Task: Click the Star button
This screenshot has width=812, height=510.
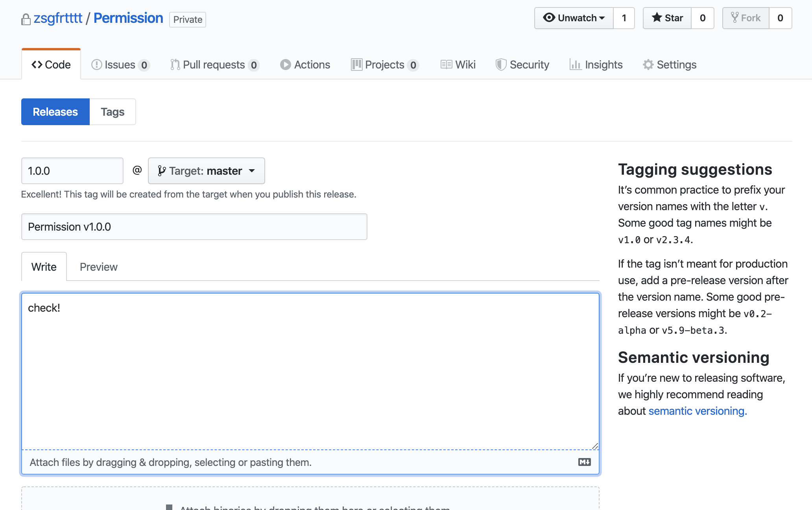Action: (667, 18)
